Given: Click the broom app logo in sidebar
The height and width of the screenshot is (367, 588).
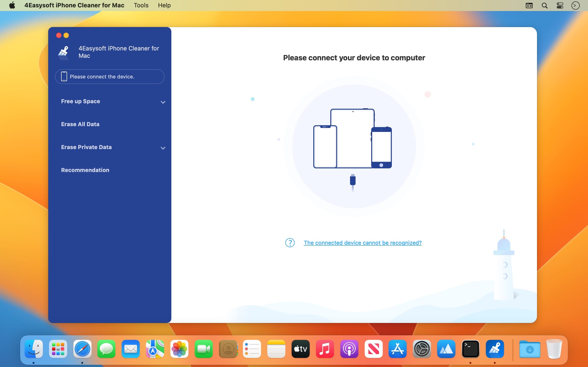Looking at the screenshot, I should pos(64,53).
